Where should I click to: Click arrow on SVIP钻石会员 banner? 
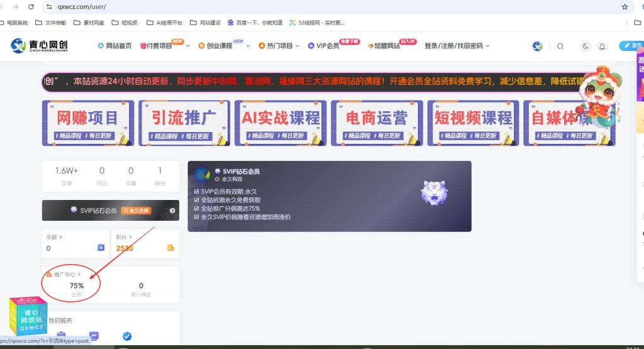[172, 211]
